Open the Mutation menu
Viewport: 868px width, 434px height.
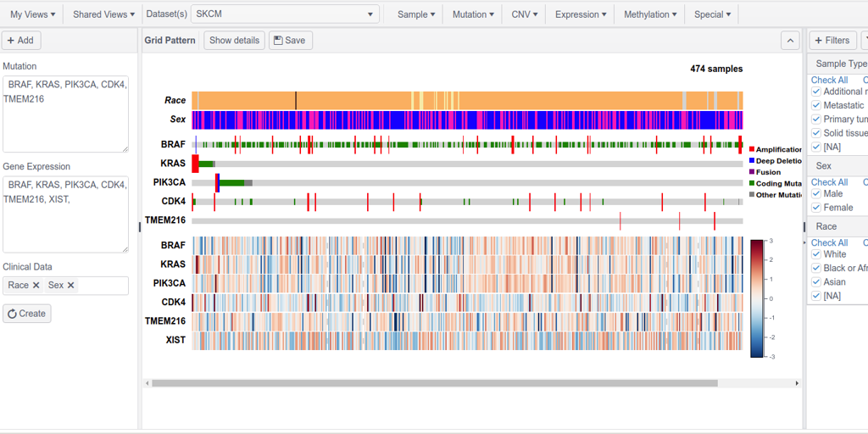point(473,14)
